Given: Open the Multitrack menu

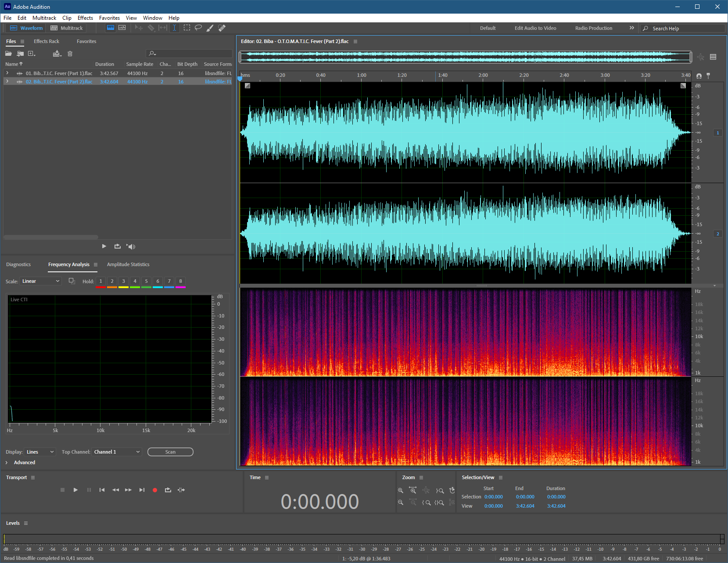Looking at the screenshot, I should pyautogui.click(x=44, y=18).
